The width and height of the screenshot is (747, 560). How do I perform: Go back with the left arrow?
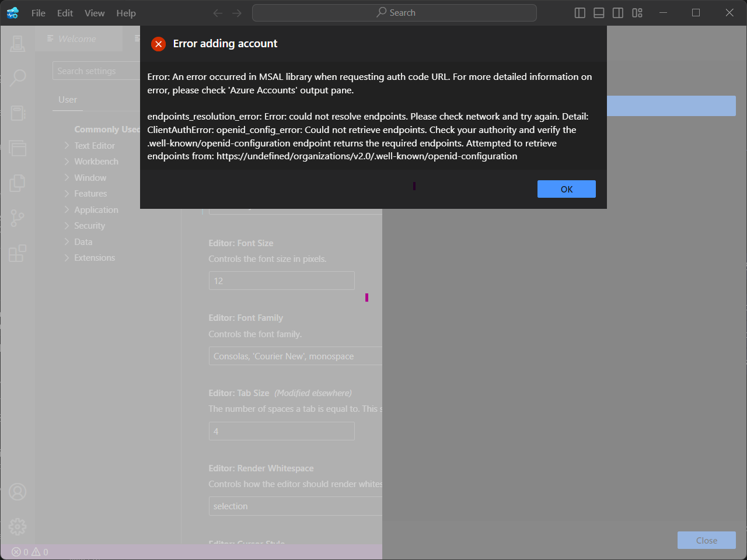coord(218,13)
